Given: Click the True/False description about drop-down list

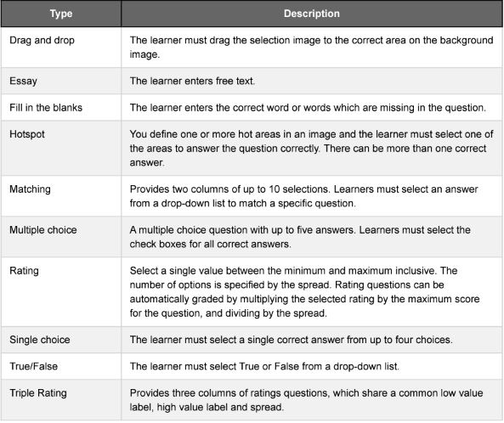Looking at the screenshot, I should (x=264, y=366).
